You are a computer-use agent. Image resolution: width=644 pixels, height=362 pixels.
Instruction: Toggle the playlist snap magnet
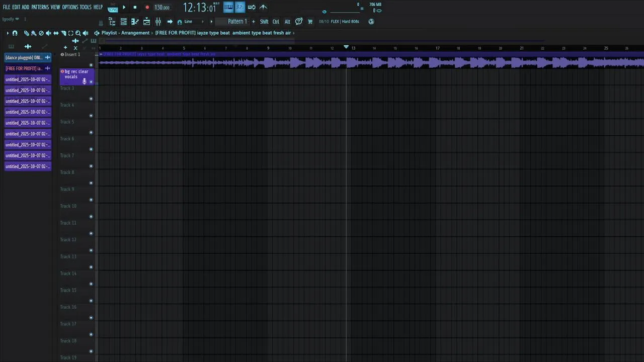point(15,33)
